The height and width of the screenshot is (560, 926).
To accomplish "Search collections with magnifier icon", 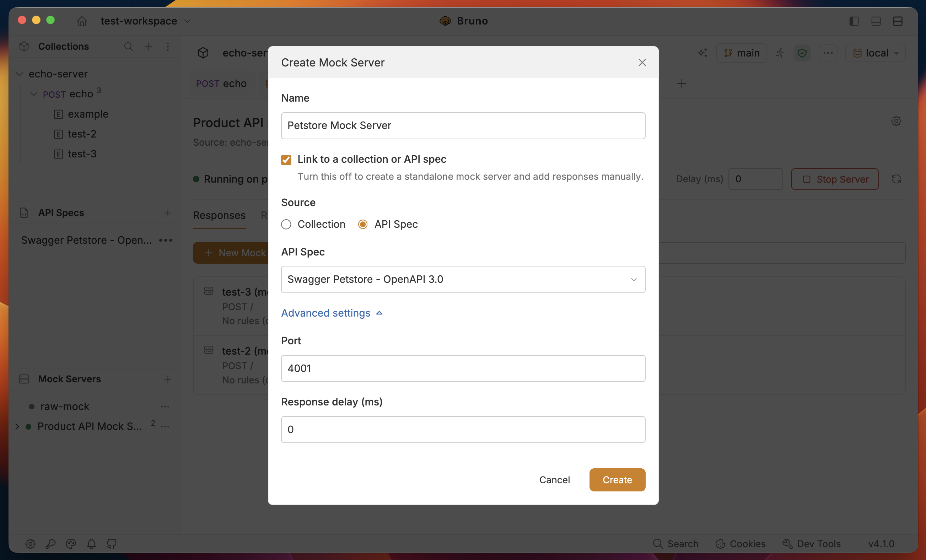I will (x=129, y=46).
